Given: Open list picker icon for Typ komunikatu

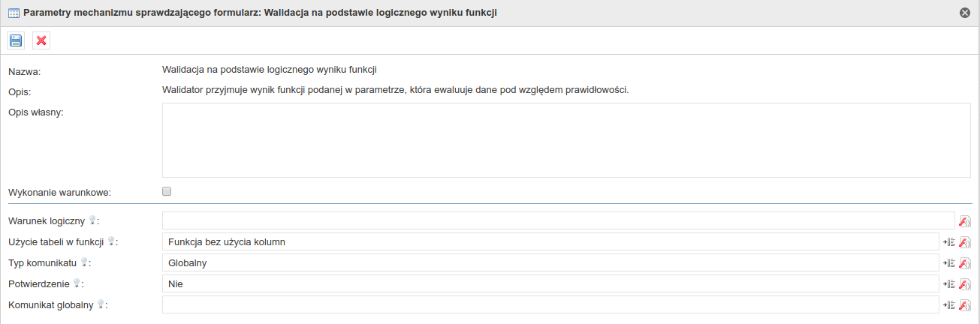Looking at the screenshot, I should tap(949, 262).
